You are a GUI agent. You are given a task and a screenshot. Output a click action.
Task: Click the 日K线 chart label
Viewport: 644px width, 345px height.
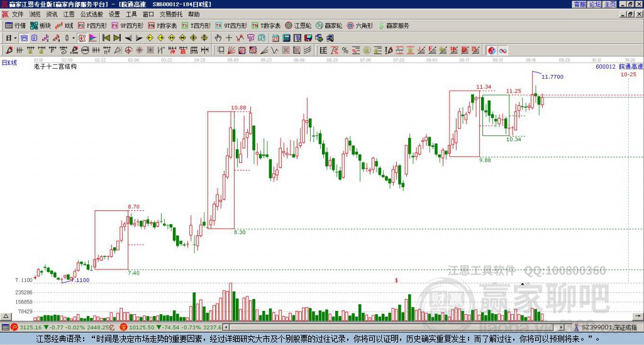pos(9,63)
